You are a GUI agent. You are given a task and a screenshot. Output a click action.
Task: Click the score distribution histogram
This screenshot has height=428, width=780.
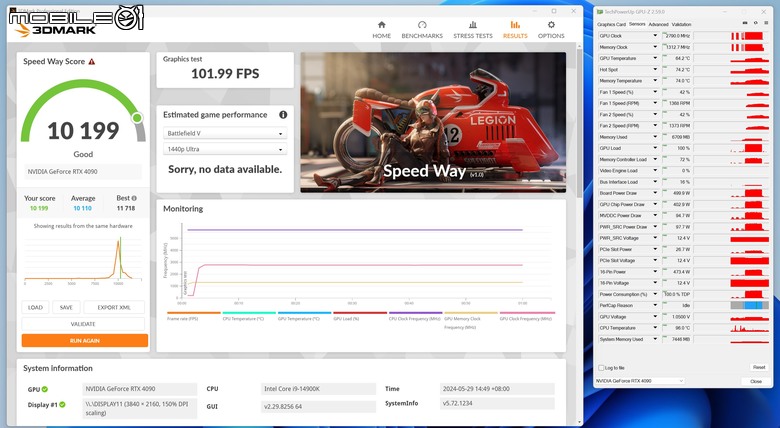pyautogui.click(x=83, y=259)
